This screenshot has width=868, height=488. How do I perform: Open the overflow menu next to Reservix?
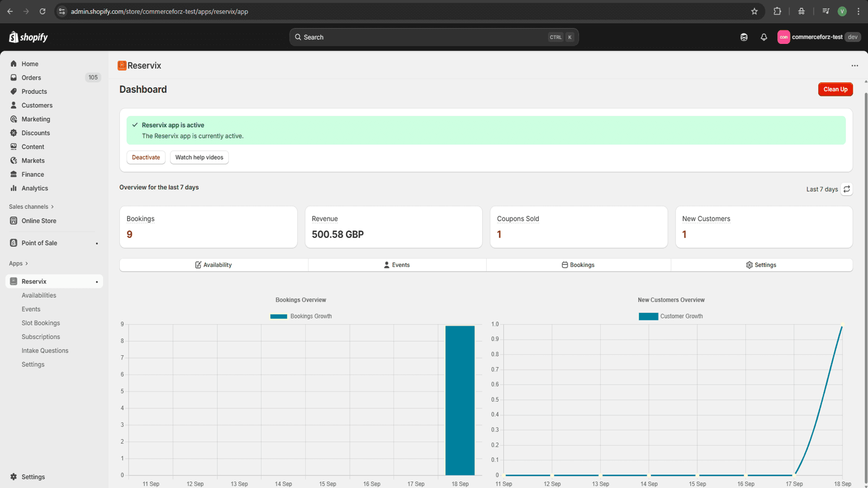tap(854, 65)
